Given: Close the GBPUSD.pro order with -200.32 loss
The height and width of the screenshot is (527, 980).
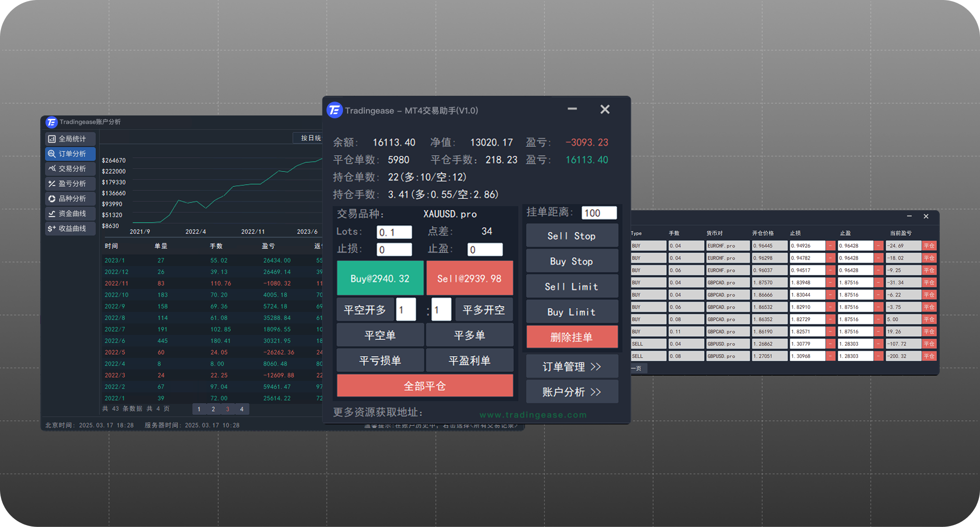Looking at the screenshot, I should [x=929, y=356].
